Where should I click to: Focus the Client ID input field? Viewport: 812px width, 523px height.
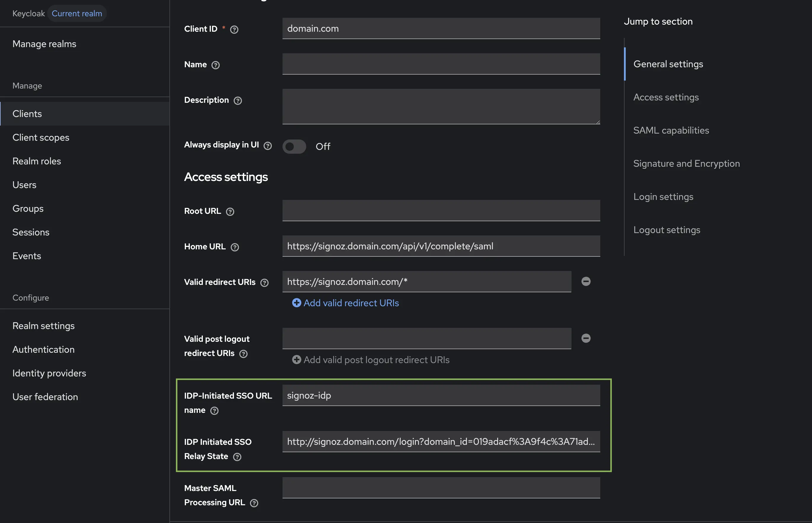point(441,28)
